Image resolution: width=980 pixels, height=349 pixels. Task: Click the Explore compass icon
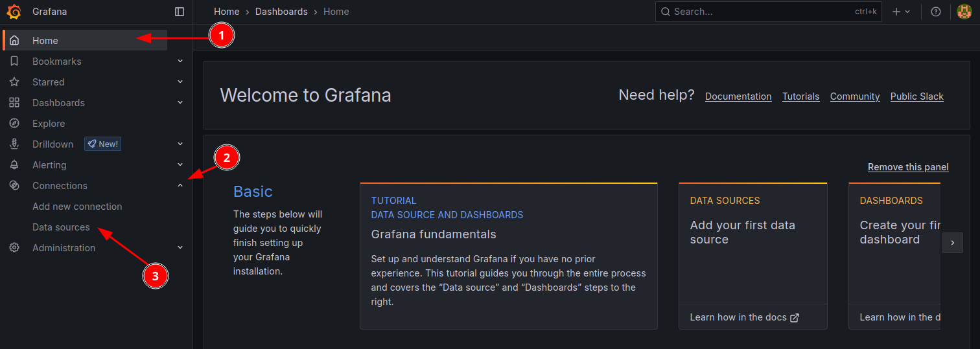(14, 124)
